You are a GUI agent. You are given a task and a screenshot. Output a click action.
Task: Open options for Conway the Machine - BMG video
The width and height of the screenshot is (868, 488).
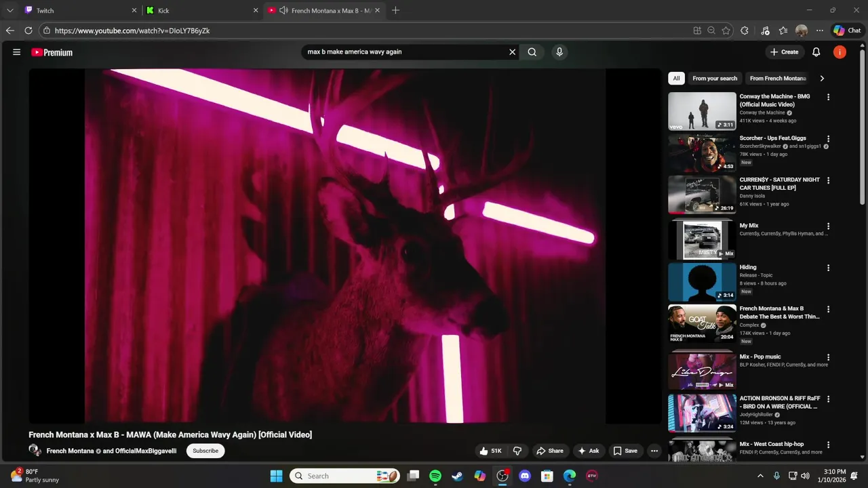click(828, 97)
